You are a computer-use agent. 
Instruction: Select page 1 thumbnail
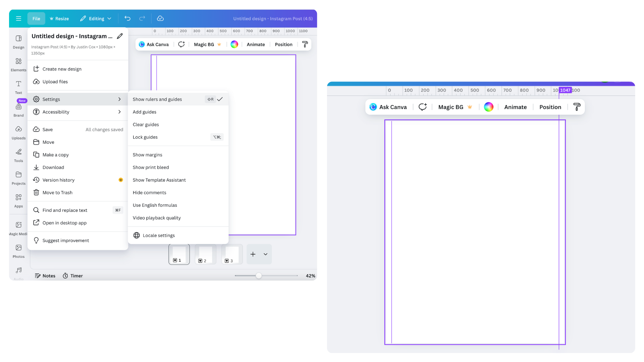pyautogui.click(x=179, y=254)
